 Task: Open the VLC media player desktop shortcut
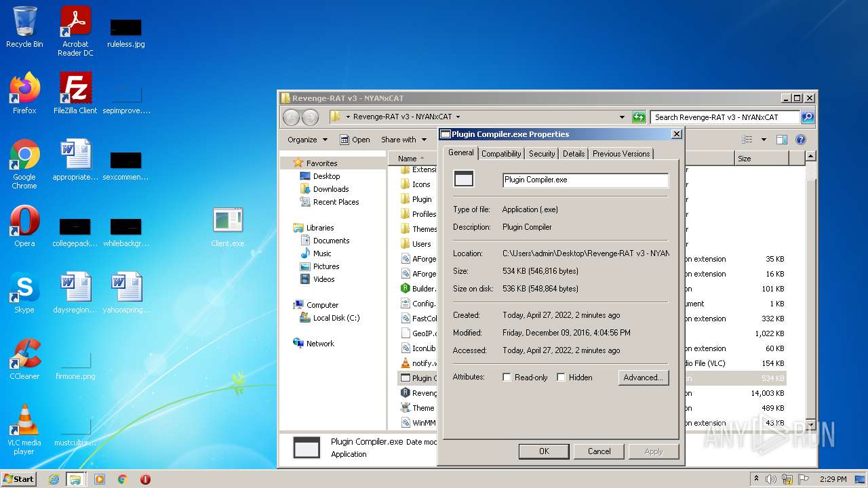pyautogui.click(x=24, y=420)
